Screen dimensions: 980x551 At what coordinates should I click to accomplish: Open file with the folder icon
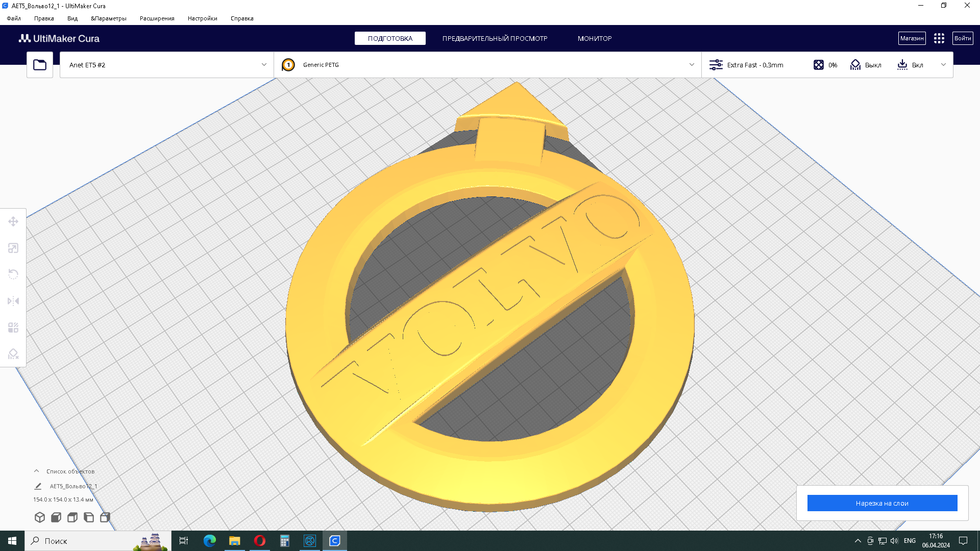[40, 65]
